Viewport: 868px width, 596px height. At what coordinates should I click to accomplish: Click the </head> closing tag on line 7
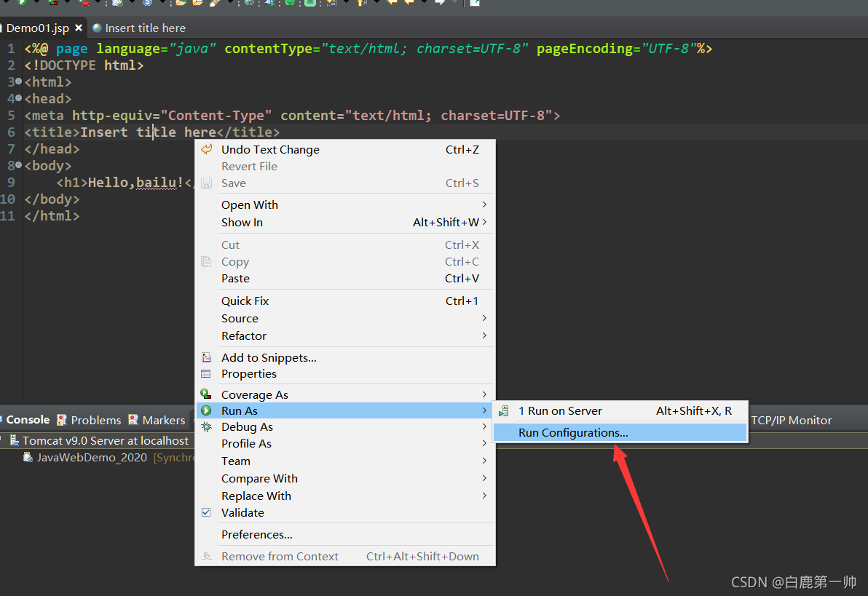(x=52, y=149)
